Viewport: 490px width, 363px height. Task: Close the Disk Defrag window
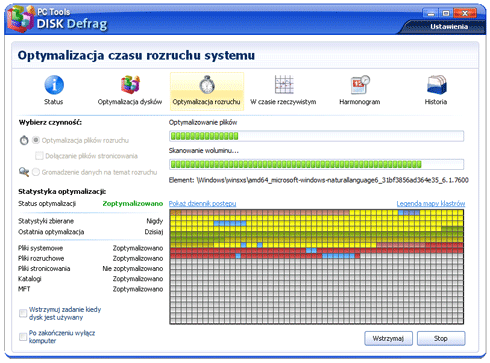465,13
